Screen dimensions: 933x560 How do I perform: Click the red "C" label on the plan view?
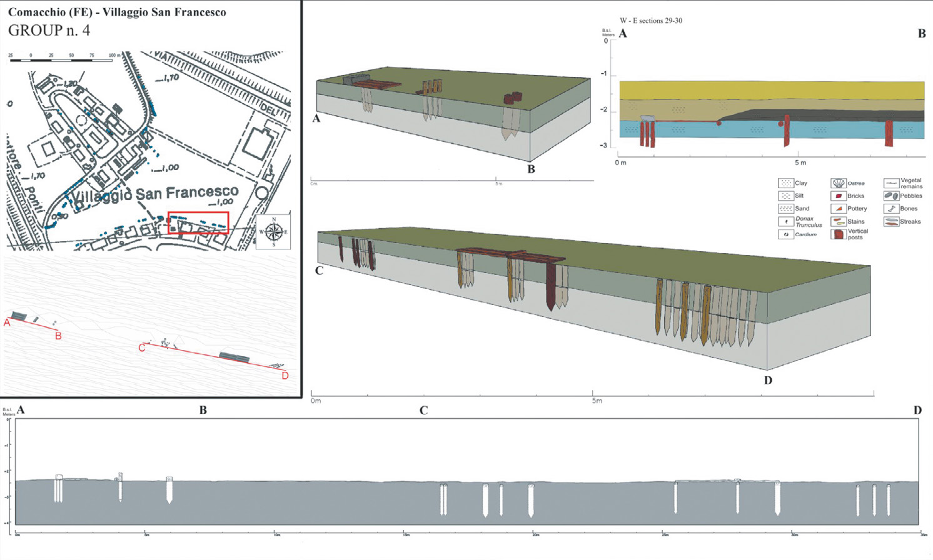[142, 347]
